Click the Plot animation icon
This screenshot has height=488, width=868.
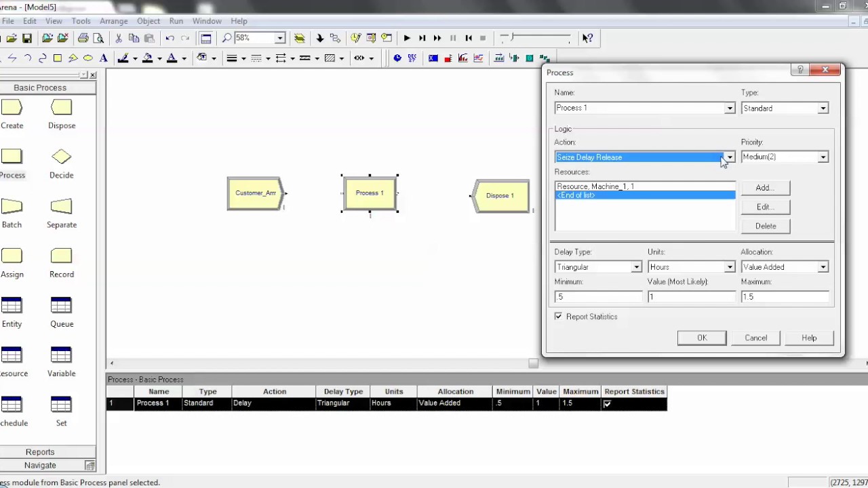coord(478,58)
